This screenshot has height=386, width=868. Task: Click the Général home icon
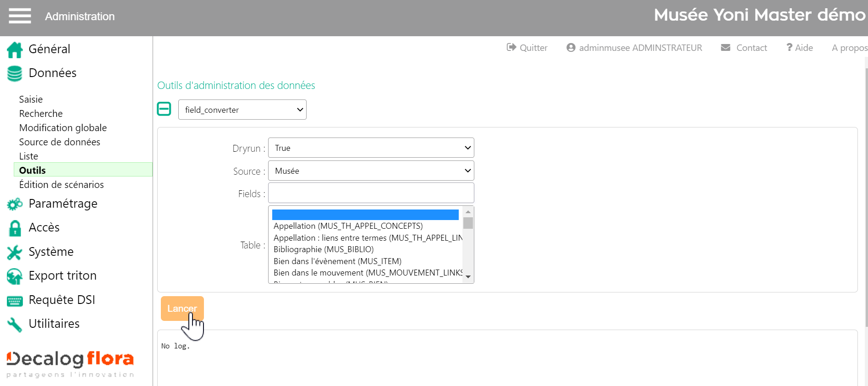(15, 50)
